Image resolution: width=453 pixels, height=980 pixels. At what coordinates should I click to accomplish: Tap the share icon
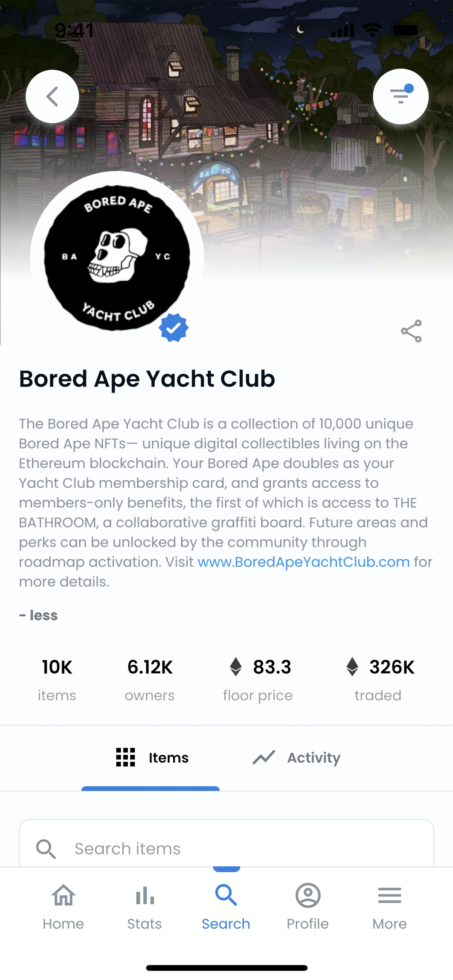pos(411,331)
